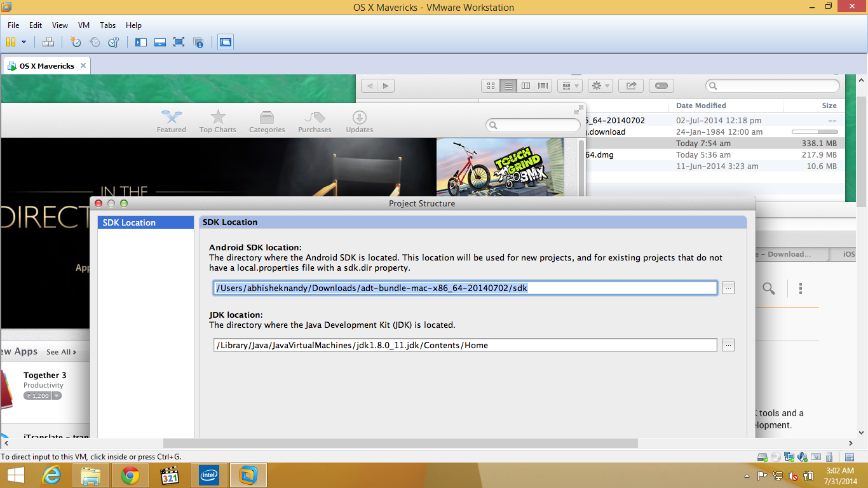Click the Unity mode toolbar icon
Image resolution: width=868 pixels, height=488 pixels.
click(x=198, y=42)
